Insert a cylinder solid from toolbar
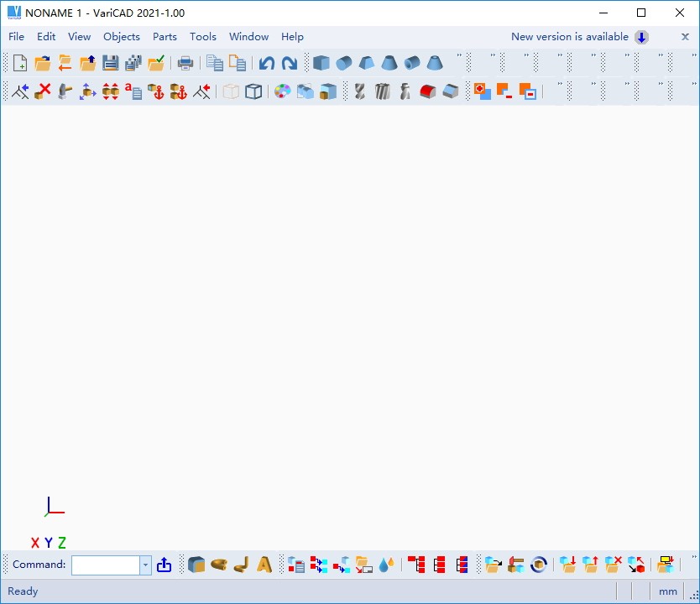Screen dimensions: 700x604 pyautogui.click(x=344, y=64)
